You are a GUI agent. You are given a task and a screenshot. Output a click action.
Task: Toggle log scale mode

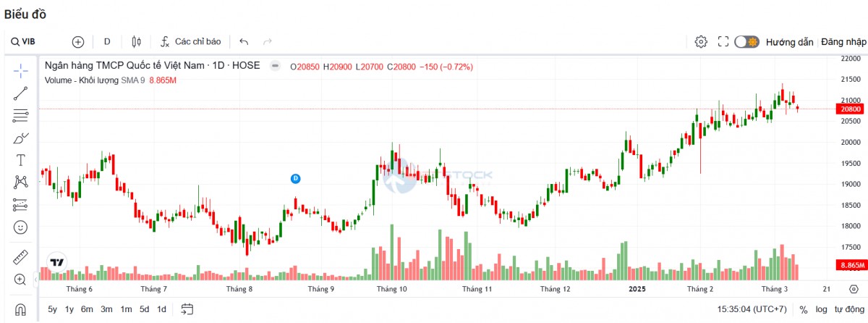pyautogui.click(x=822, y=309)
